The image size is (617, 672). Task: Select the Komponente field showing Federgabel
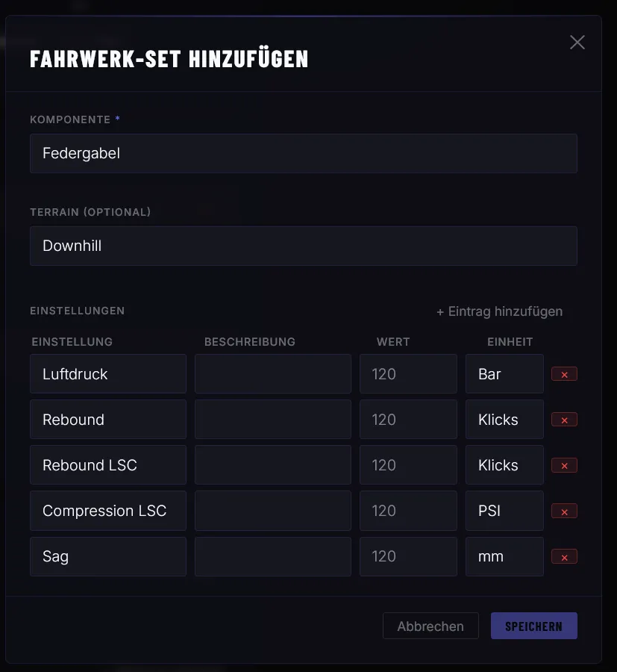(x=303, y=153)
